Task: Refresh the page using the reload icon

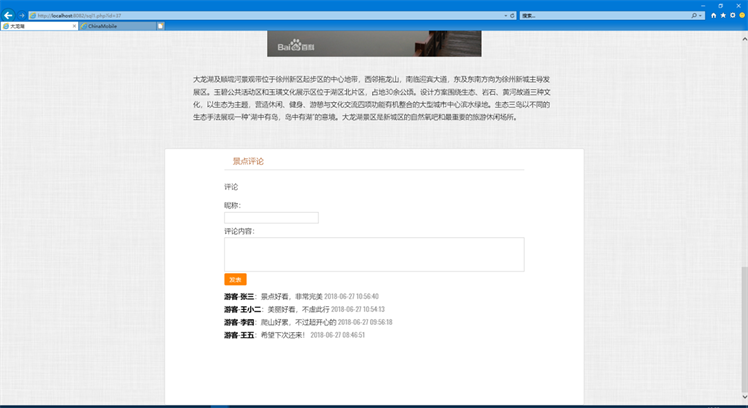Action: click(513, 16)
